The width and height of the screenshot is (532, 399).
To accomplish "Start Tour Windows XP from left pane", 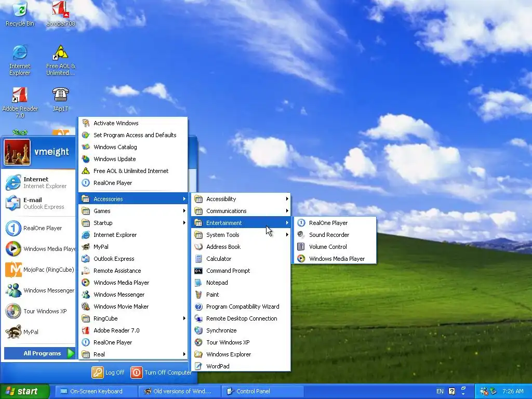I will click(38, 311).
